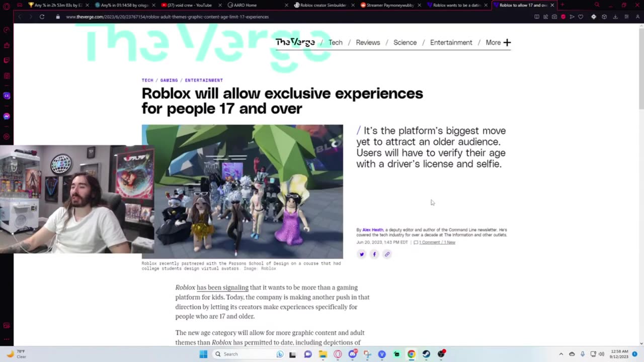Open the Entertainment nav section
Image resolution: width=644 pixels, height=362 pixels.
451,42
